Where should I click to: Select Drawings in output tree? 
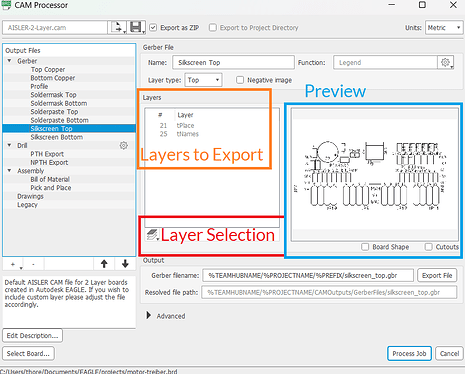tap(30, 196)
